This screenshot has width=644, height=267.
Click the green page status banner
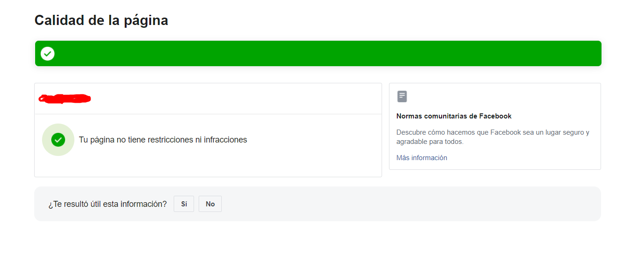(x=318, y=54)
